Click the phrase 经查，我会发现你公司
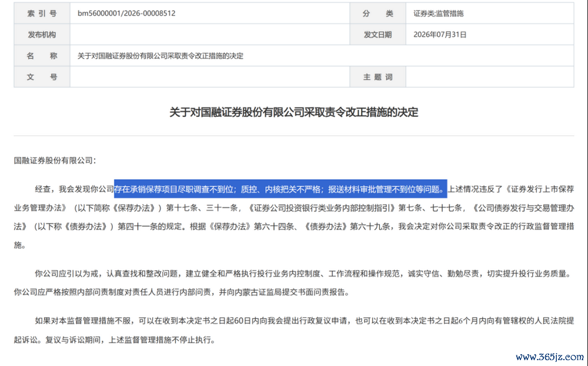 (x=74, y=189)
